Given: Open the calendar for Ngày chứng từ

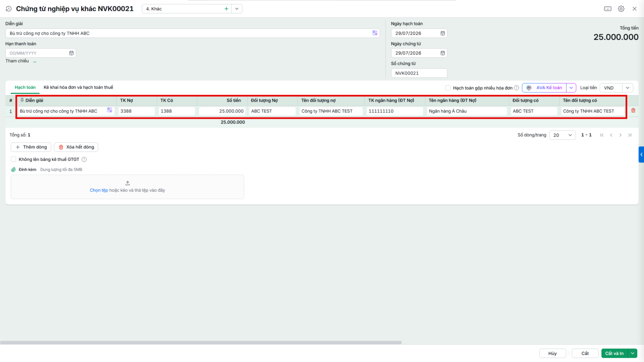Looking at the screenshot, I should pyautogui.click(x=443, y=53).
